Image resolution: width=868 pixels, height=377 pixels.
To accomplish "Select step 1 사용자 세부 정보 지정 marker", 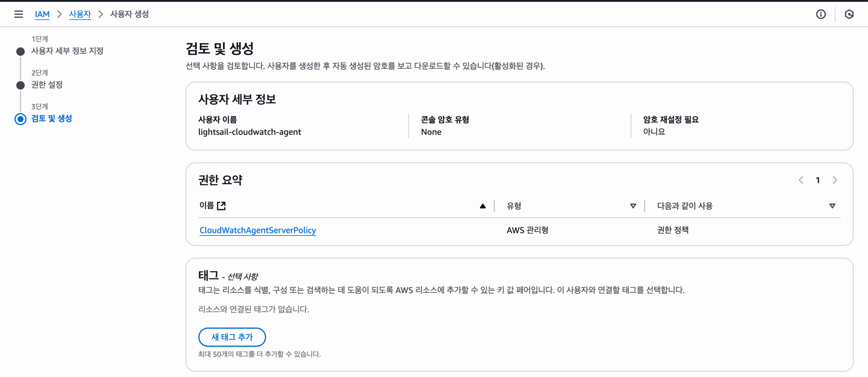I will point(21,52).
